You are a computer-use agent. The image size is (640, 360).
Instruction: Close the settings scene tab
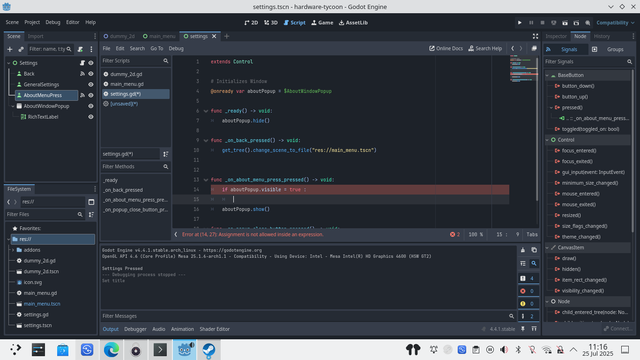pos(214,36)
